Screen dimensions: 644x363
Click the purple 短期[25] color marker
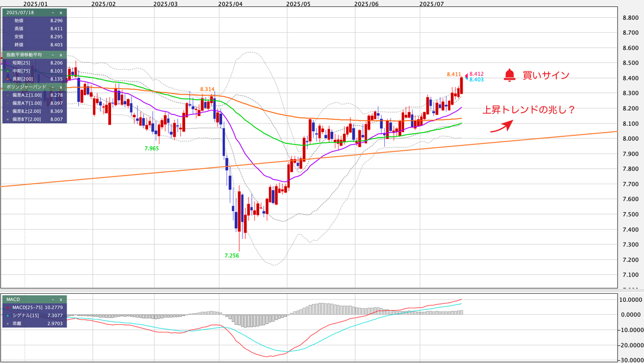point(6,63)
